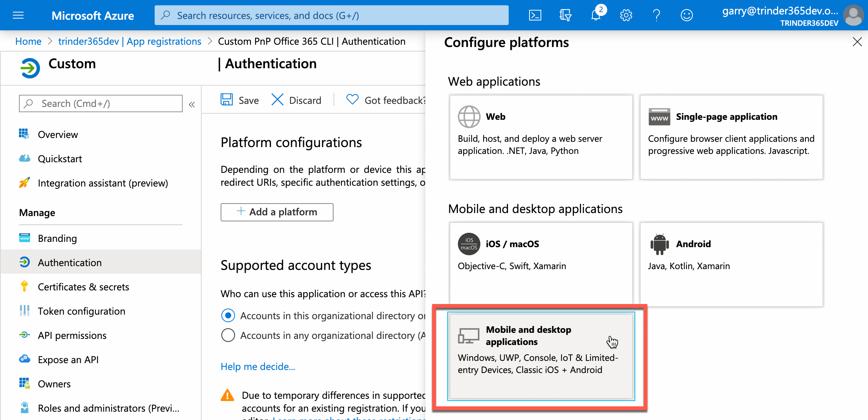The image size is (868, 420).
Task: Collapse the left menu with the double chevron
Action: coord(192,104)
